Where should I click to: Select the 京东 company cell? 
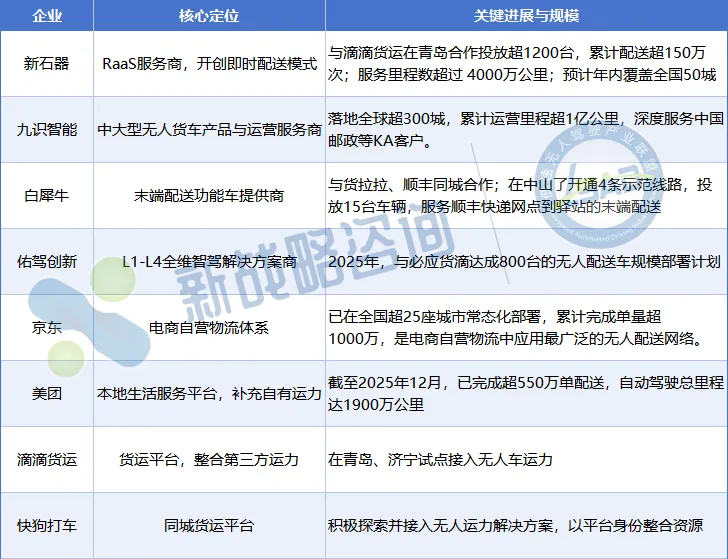tap(46, 327)
